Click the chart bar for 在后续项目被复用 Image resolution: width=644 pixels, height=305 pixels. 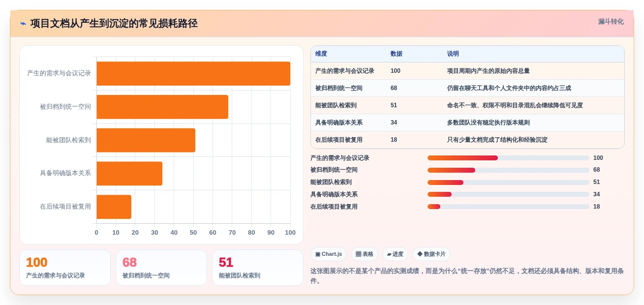click(114, 207)
